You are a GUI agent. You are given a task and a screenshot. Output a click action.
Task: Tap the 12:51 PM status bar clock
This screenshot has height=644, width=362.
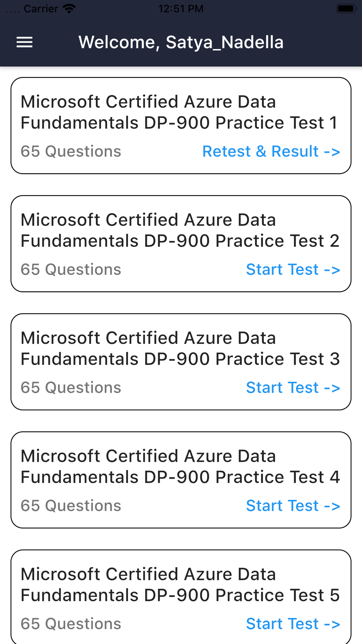point(181,8)
